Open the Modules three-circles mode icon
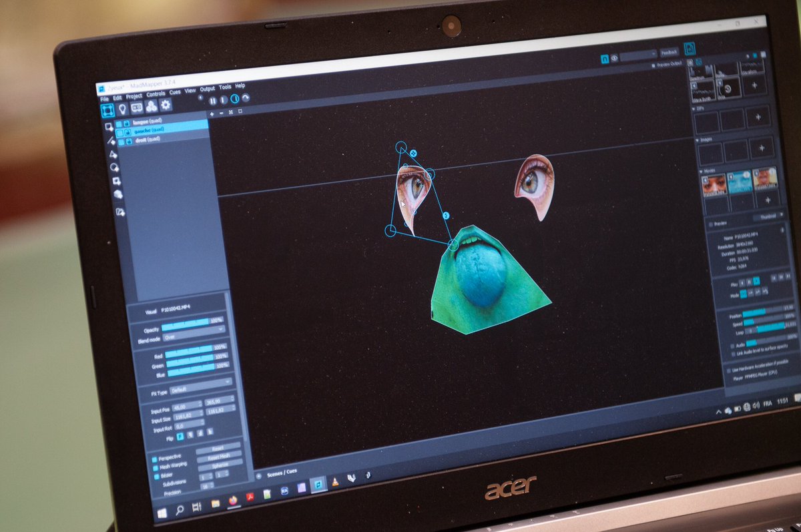This screenshot has width=801, height=532. tap(152, 106)
